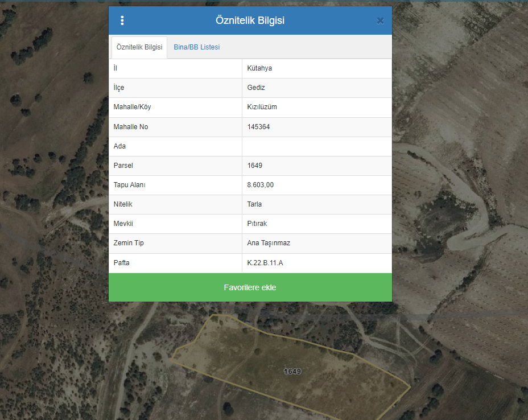This screenshot has width=528, height=420.
Task: Close the Öznitelik Bilgisi dialog
Action: click(380, 21)
